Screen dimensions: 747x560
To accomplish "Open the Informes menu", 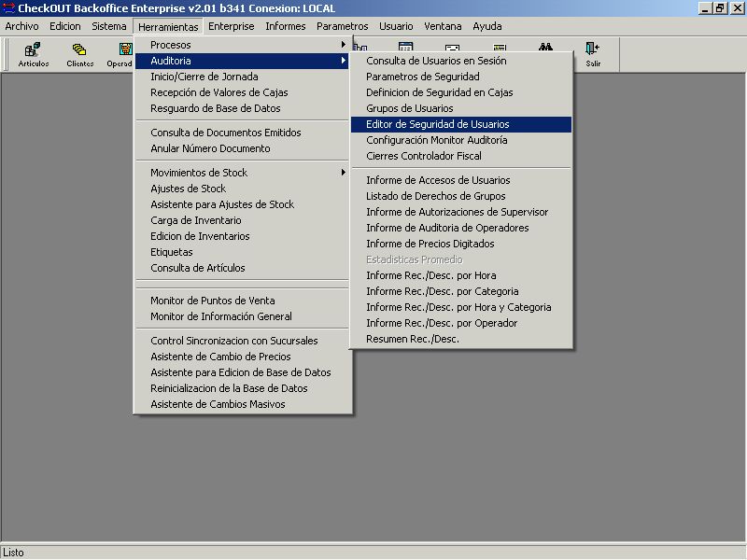I will coord(286,26).
